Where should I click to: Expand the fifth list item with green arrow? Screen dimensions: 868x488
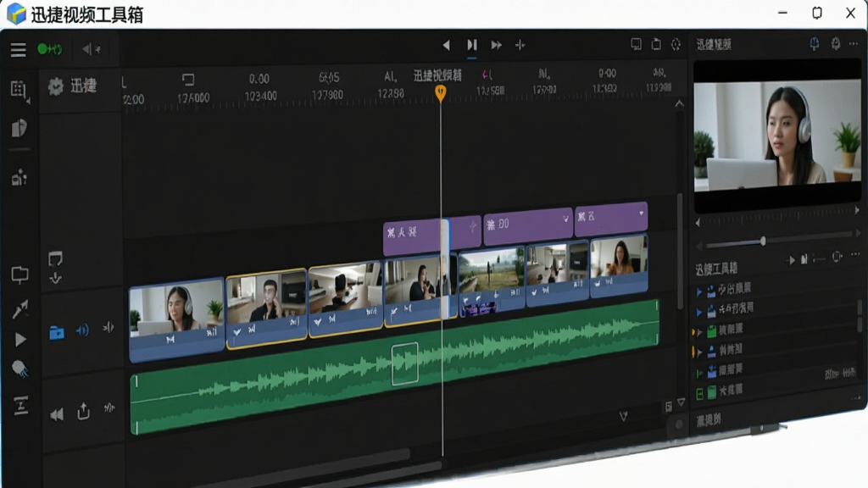(x=699, y=373)
